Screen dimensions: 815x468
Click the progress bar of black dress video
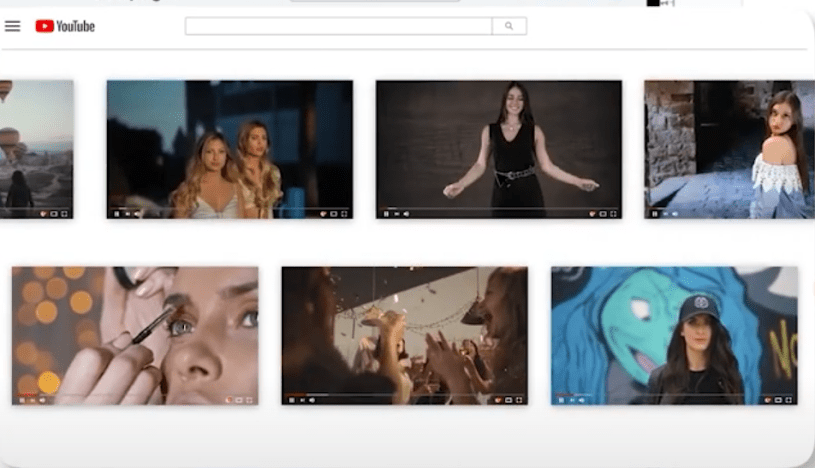(500, 208)
